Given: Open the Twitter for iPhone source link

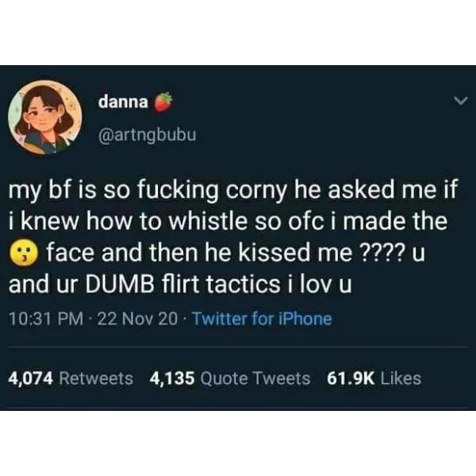Looking at the screenshot, I should (x=263, y=319).
